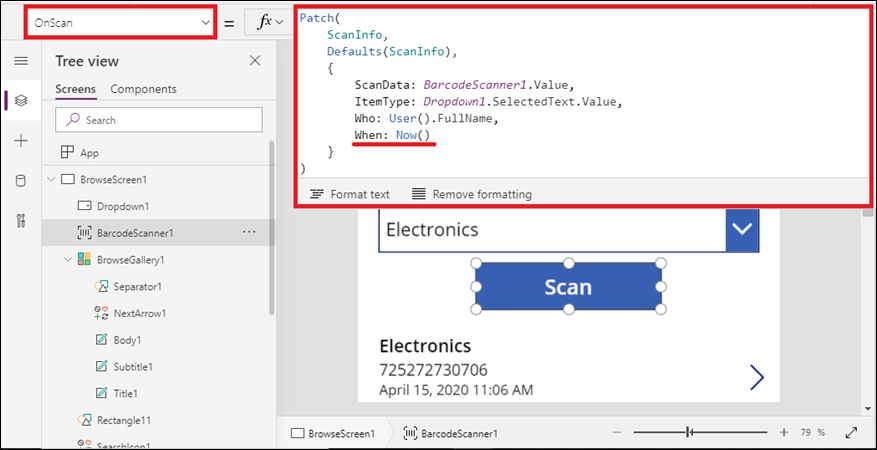Close the Tree view panel
This screenshot has height=450, width=877.
(x=254, y=61)
